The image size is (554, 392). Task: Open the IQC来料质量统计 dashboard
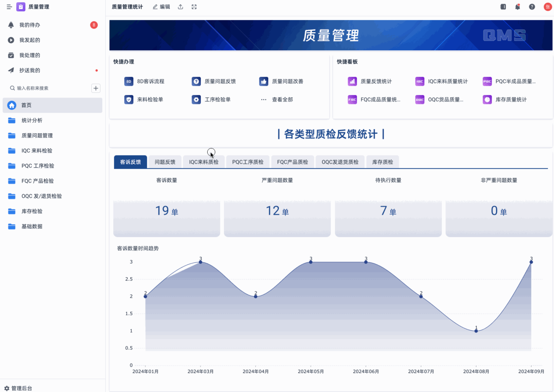pyautogui.click(x=441, y=81)
